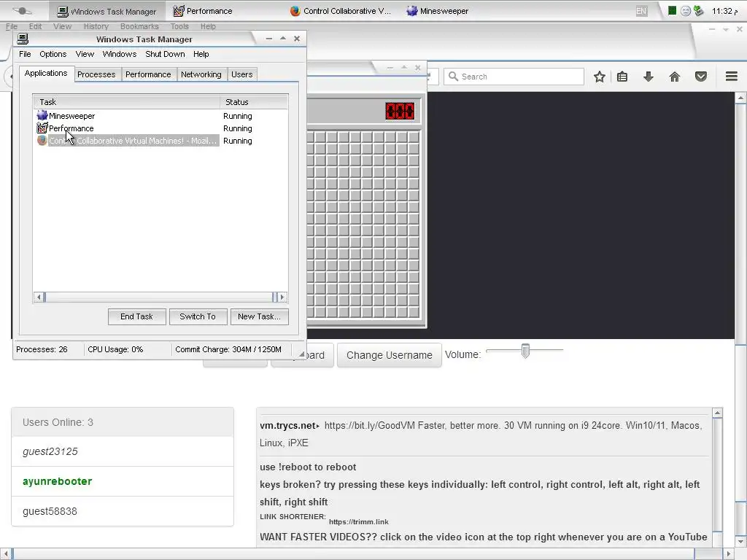This screenshot has width=747, height=560.
Task: Select the Minesweeper task row
Action: [x=160, y=116]
